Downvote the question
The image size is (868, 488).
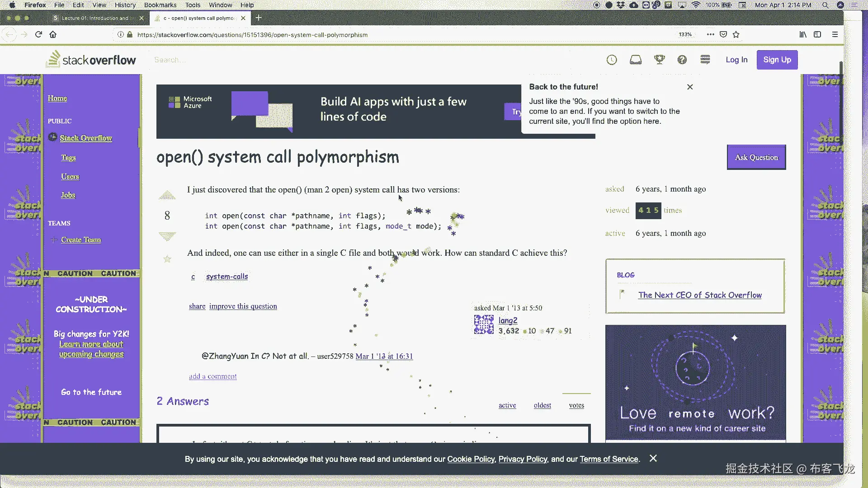167,236
